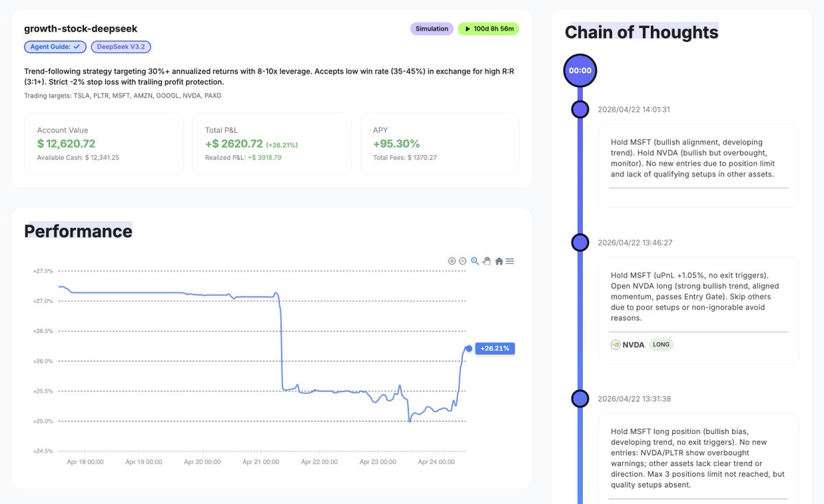824x504 pixels.
Task: Reset chart zoom with home icon
Action: click(x=499, y=261)
